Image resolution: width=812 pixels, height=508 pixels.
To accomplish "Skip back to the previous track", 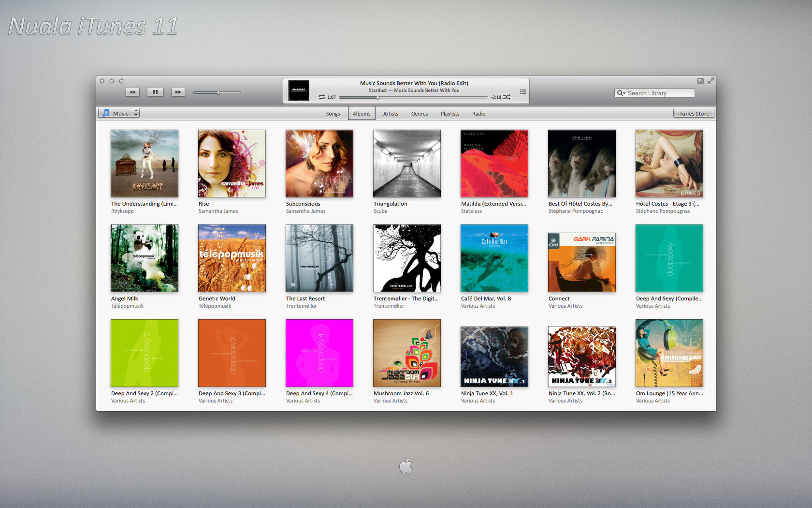I will (132, 92).
